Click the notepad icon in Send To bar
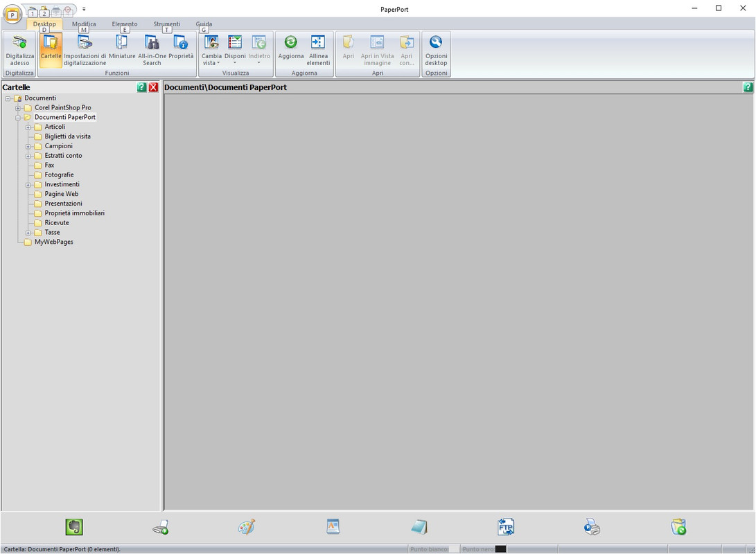 point(419,527)
